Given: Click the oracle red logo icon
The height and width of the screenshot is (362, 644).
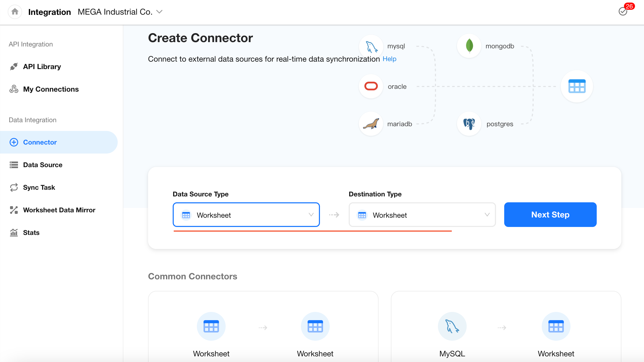Looking at the screenshot, I should [371, 86].
